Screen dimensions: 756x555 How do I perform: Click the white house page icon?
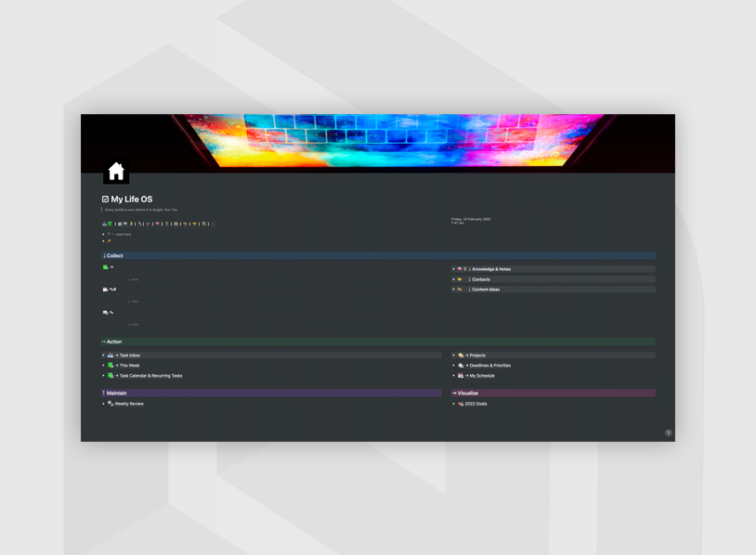(x=116, y=171)
